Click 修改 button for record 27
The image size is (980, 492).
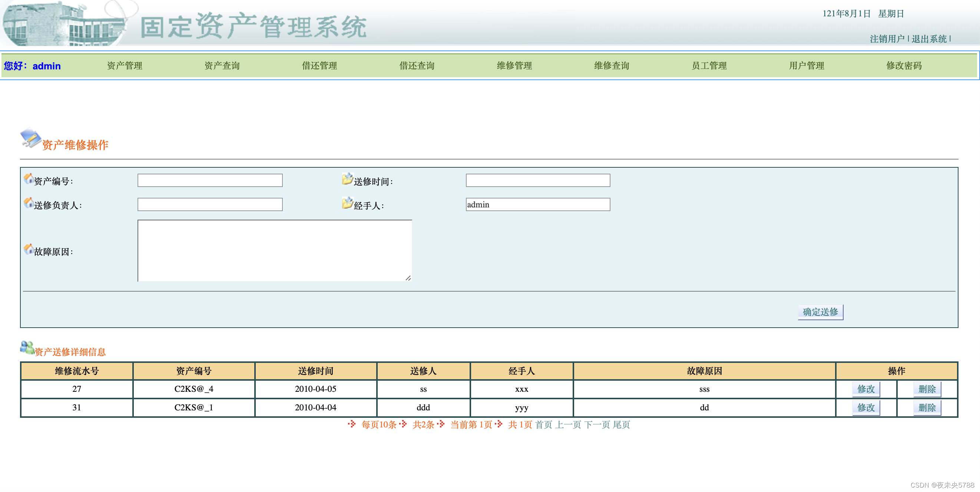865,389
